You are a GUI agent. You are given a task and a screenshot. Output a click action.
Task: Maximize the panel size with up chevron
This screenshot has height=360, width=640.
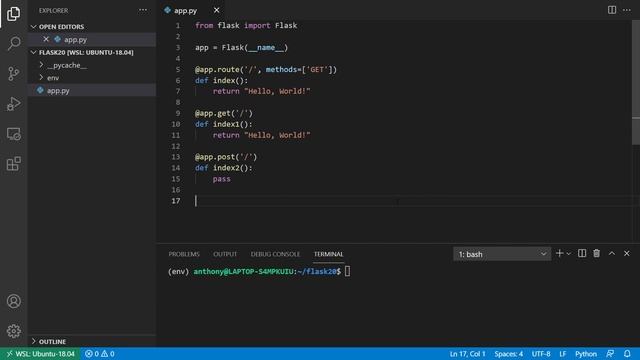point(611,253)
